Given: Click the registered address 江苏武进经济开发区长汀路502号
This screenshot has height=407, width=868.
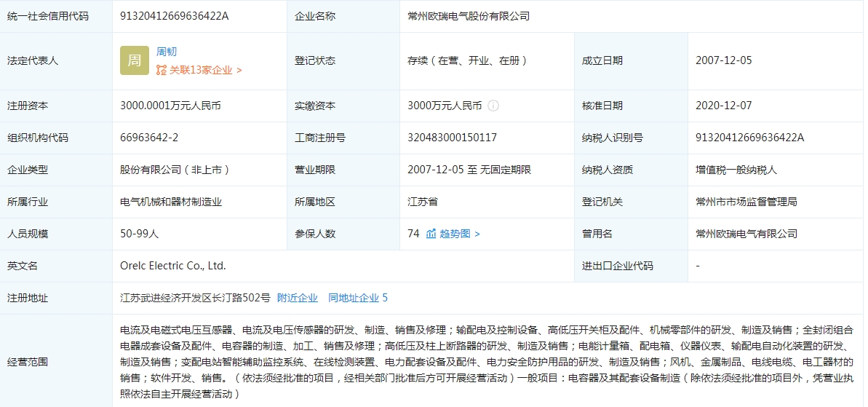Looking at the screenshot, I should (x=195, y=298).
